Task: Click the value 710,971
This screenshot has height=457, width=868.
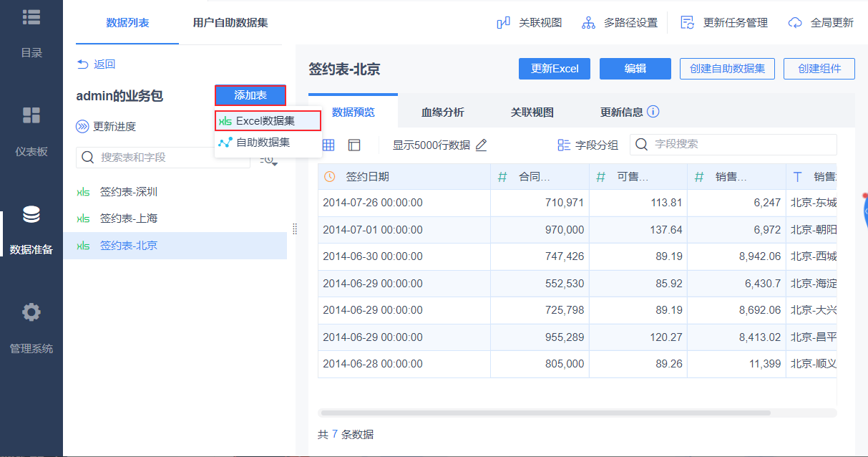Action: pyautogui.click(x=565, y=203)
